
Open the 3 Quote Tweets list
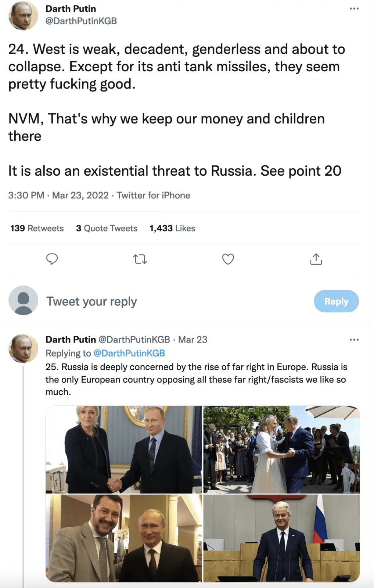[107, 228]
